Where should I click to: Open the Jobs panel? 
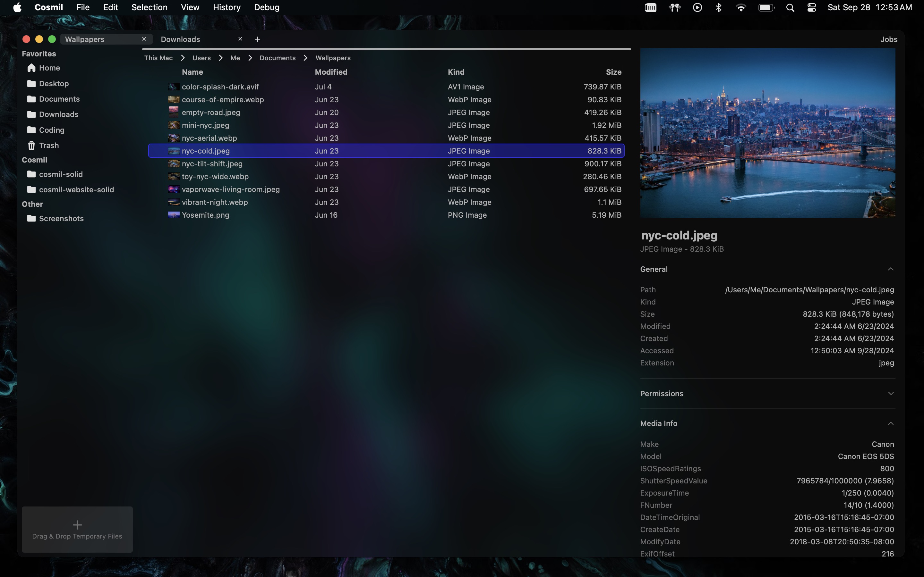(x=888, y=39)
